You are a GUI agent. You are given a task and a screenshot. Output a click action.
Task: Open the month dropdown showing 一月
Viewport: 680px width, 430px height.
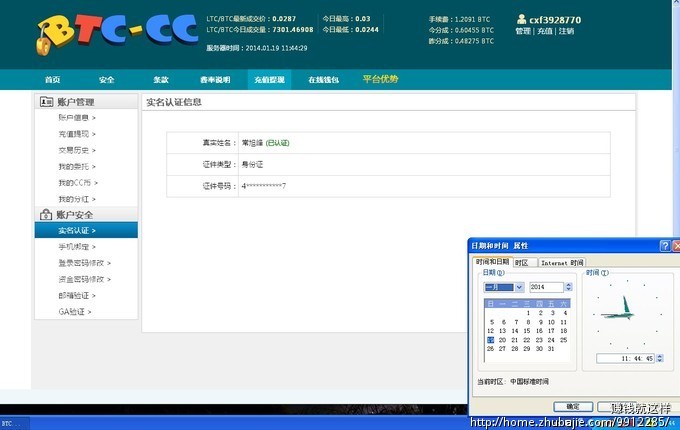pos(504,287)
